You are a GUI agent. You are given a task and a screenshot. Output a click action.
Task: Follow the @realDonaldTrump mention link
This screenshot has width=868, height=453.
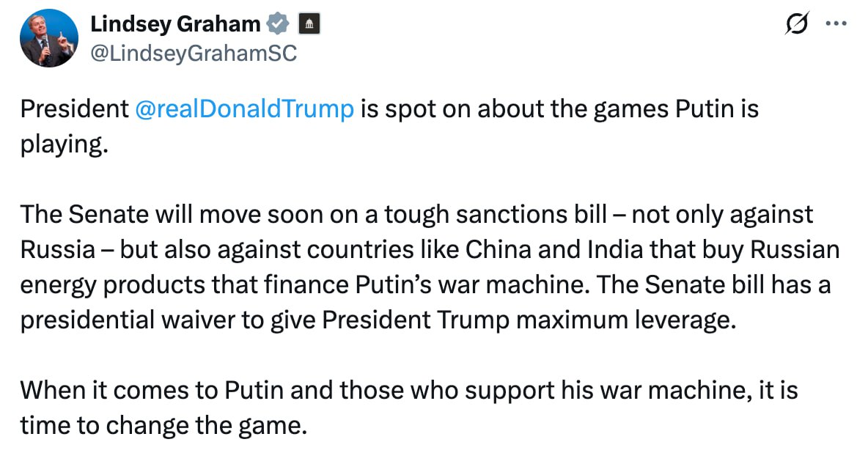tap(245, 110)
